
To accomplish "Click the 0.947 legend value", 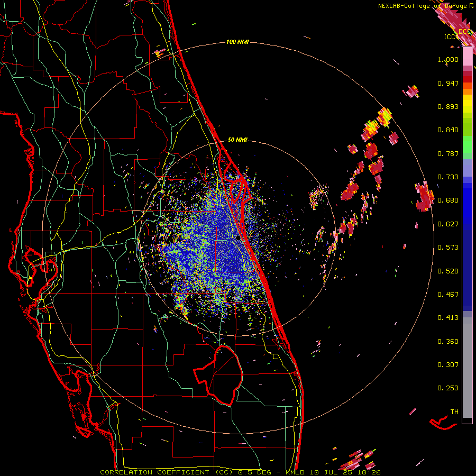I will 448,83.
